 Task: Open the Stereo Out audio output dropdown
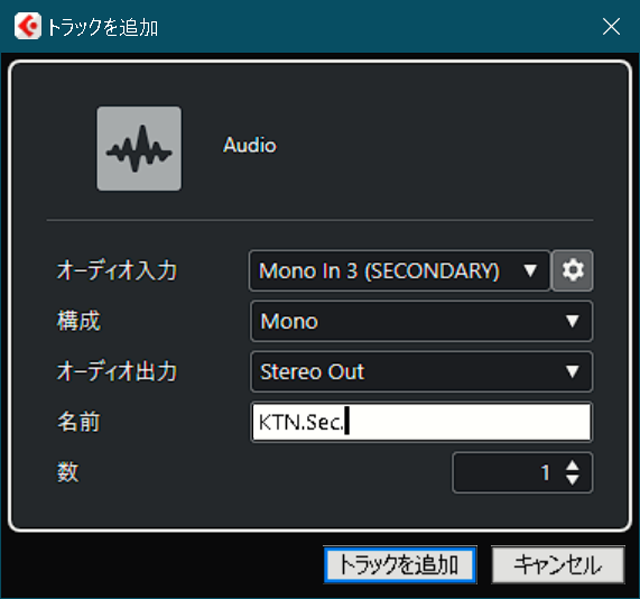(421, 371)
